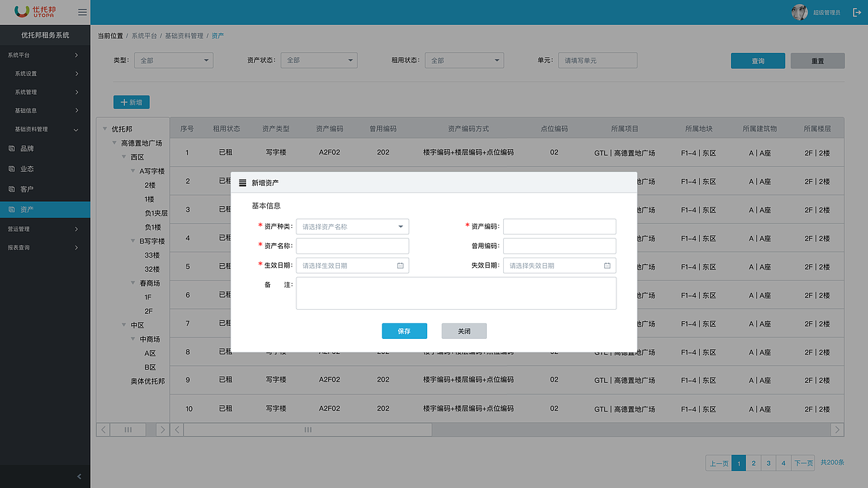Screen dimensions: 868x488
Task: Expand the 系统设置 sidebar section
Action: pyautogui.click(x=45, y=74)
